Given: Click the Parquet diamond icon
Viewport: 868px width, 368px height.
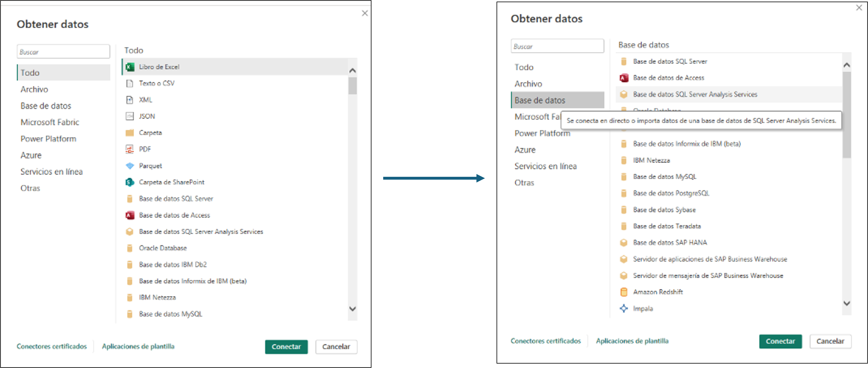Looking at the screenshot, I should click(x=130, y=166).
